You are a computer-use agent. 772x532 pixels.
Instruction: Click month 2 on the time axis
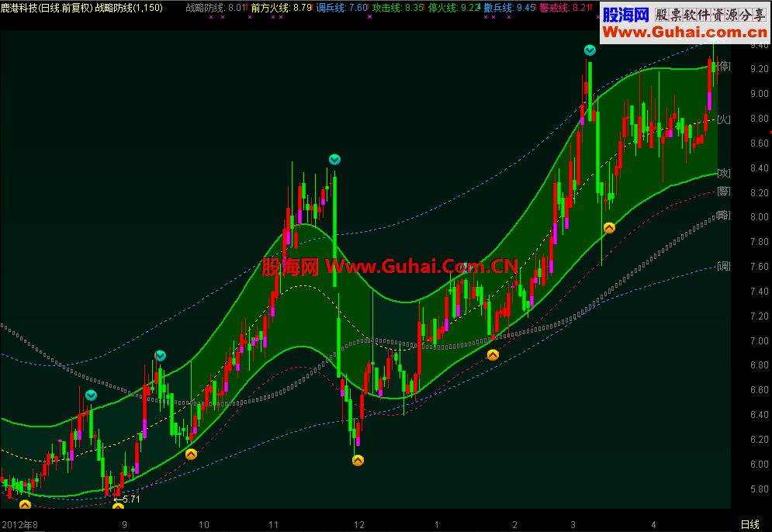coord(515,524)
